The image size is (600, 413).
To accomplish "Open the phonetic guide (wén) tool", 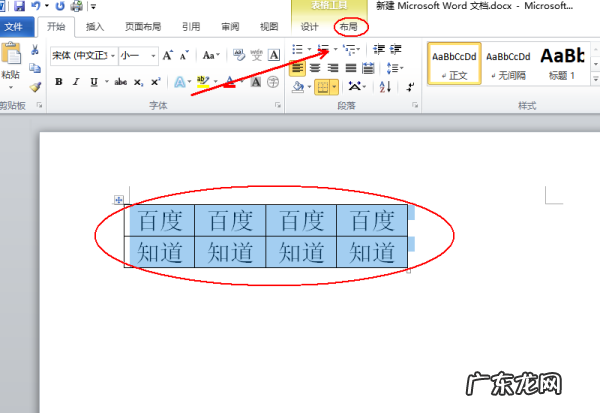I will click(x=257, y=55).
